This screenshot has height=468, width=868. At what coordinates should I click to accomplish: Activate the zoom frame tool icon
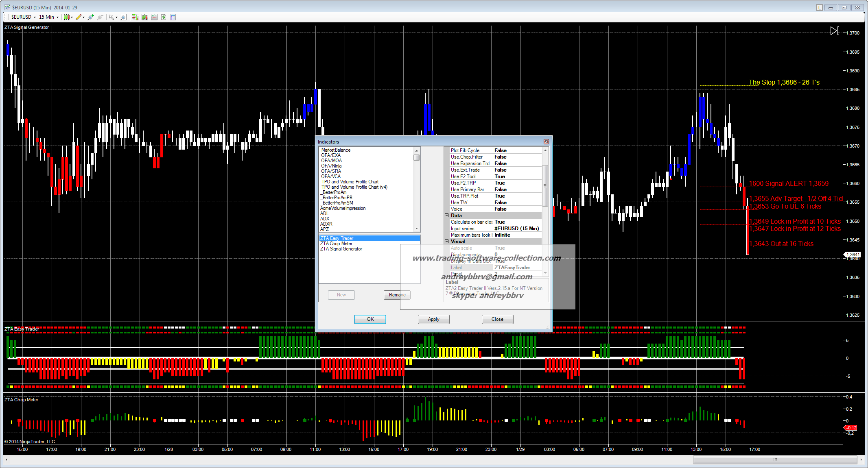pyautogui.click(x=123, y=17)
